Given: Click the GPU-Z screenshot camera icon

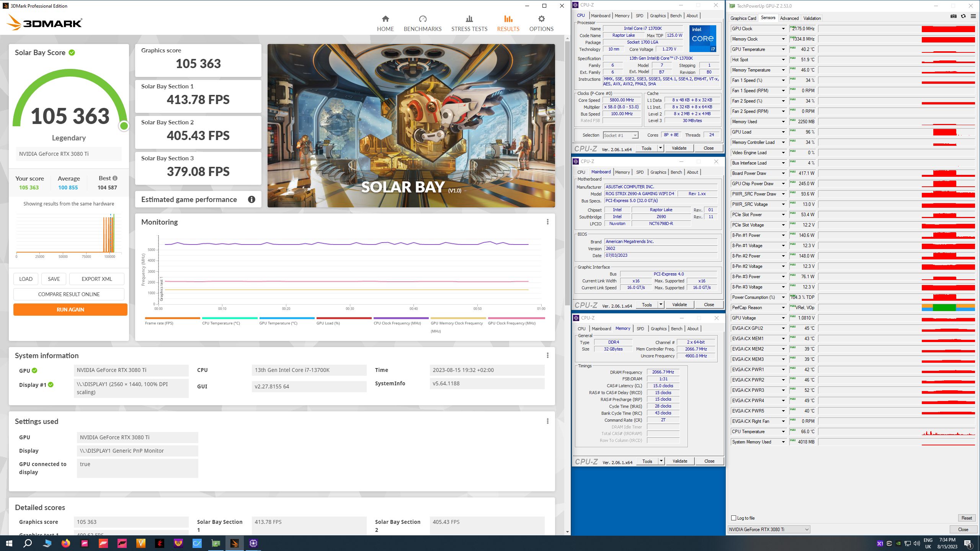Looking at the screenshot, I should point(953,16).
